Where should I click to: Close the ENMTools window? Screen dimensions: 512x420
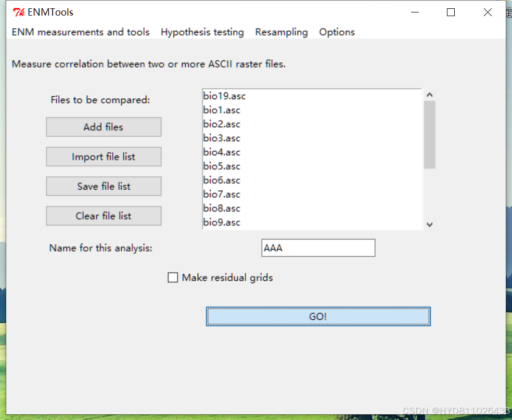[x=488, y=12]
